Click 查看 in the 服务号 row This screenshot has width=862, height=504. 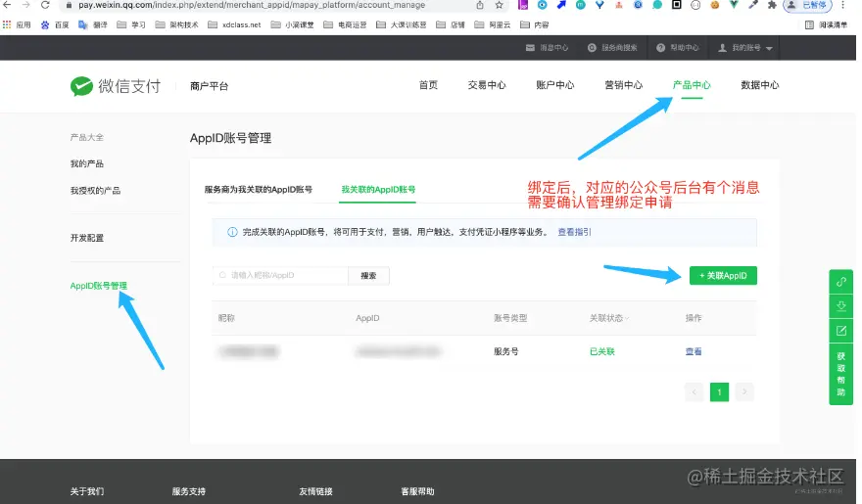[694, 351]
